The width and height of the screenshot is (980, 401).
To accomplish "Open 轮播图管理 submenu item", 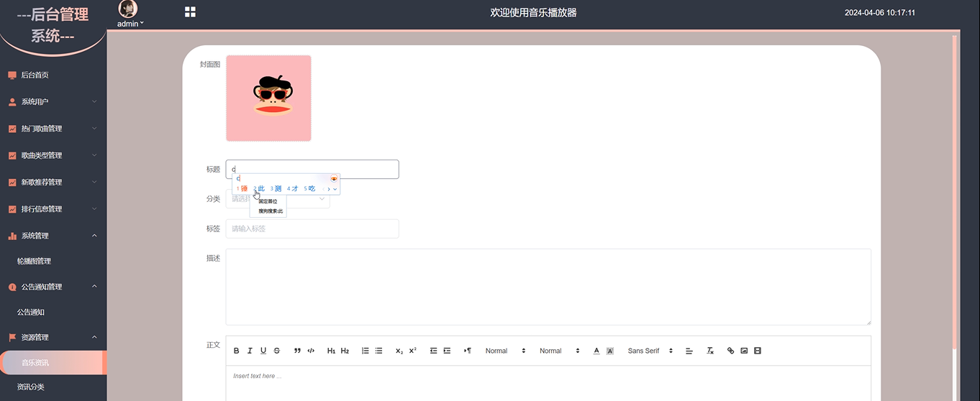I will tap(53, 261).
